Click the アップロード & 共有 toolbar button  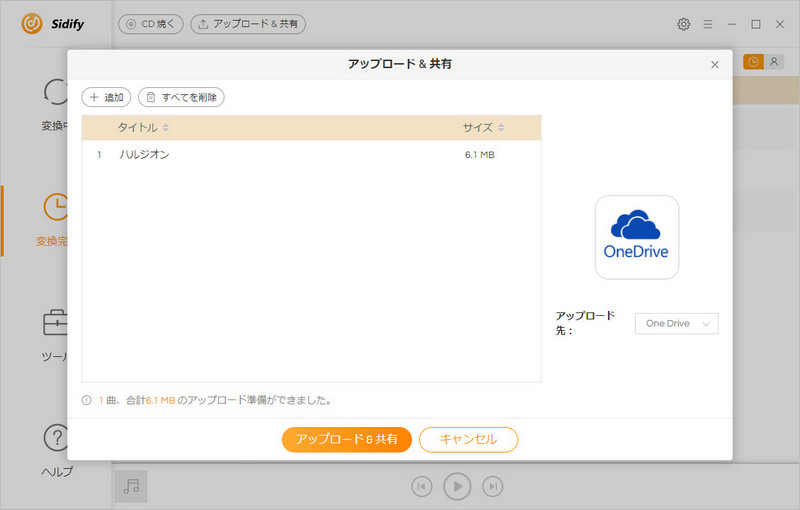(x=248, y=24)
